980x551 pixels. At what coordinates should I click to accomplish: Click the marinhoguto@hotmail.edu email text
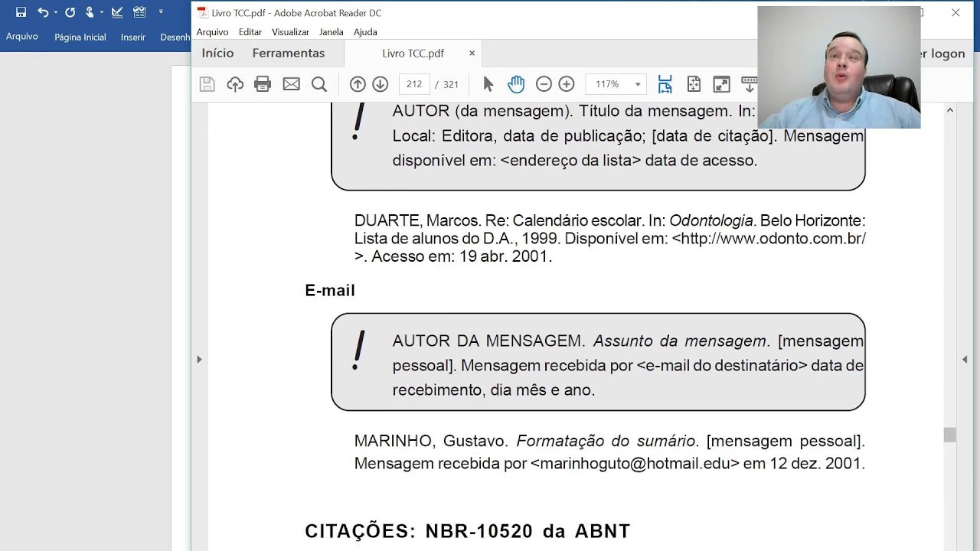[x=635, y=463]
